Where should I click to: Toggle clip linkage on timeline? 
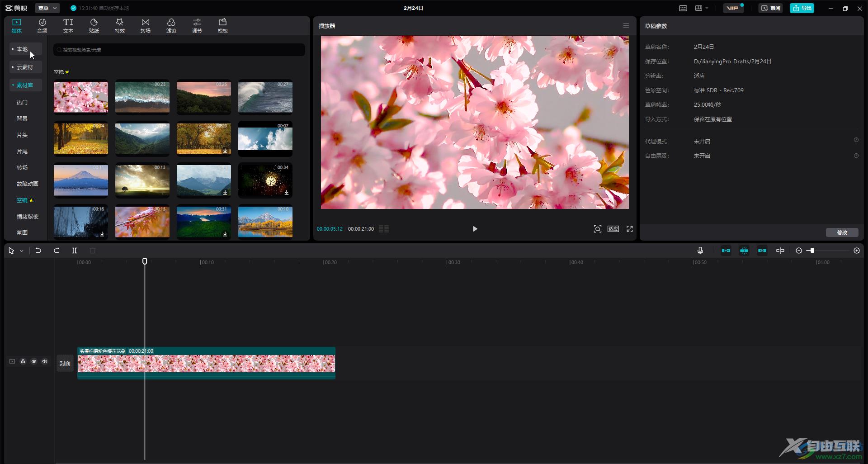(x=762, y=251)
